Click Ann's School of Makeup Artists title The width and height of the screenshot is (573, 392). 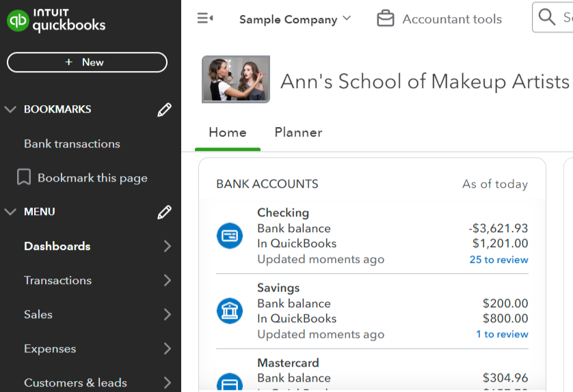[x=425, y=81]
